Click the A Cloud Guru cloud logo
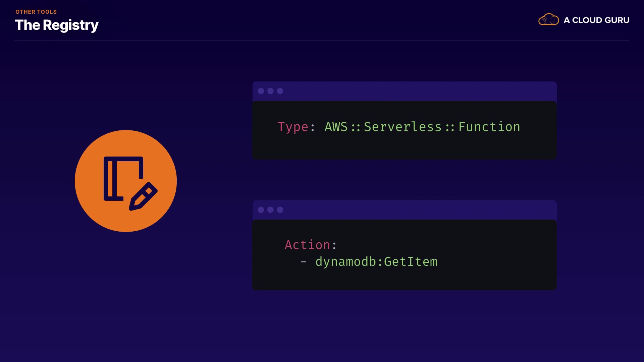644x362 pixels. tap(548, 20)
